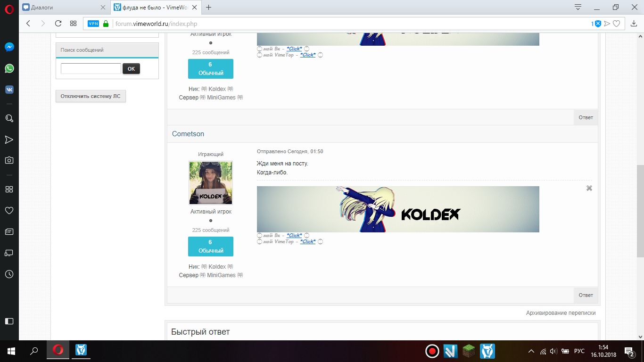Open Speed Dial grid in sidebar
The width and height of the screenshot is (644, 362).
click(9, 189)
